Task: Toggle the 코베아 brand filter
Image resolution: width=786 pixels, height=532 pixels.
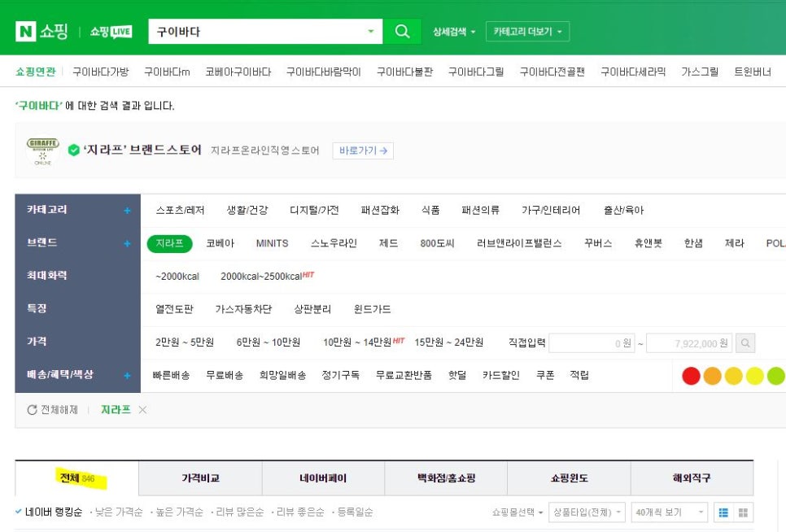Action: (x=220, y=243)
